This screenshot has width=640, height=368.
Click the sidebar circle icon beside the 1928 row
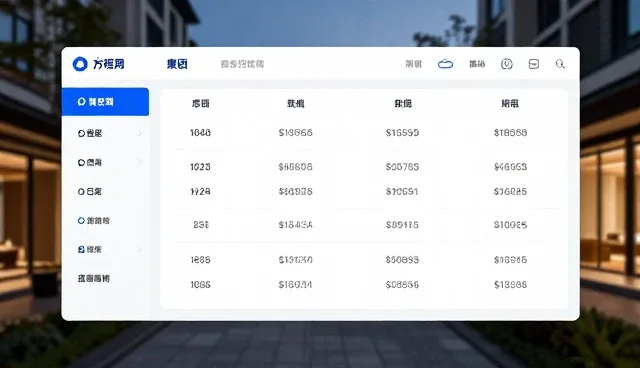click(x=81, y=191)
